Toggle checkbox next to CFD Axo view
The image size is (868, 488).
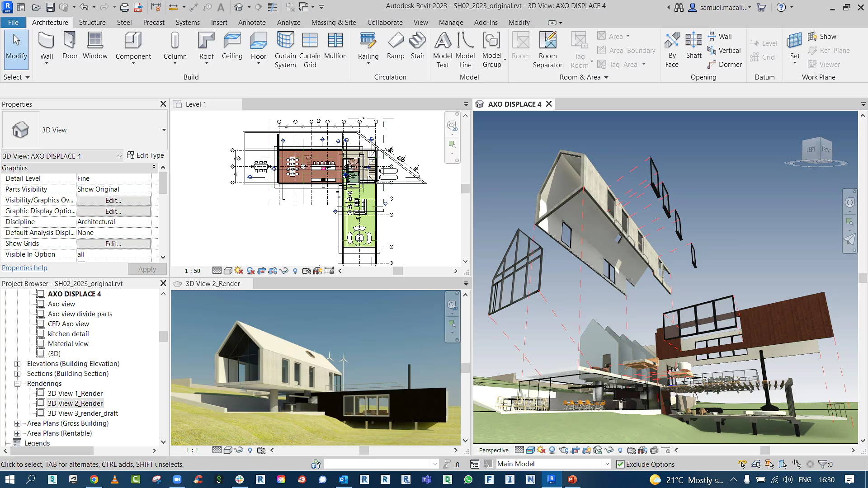[41, 324]
